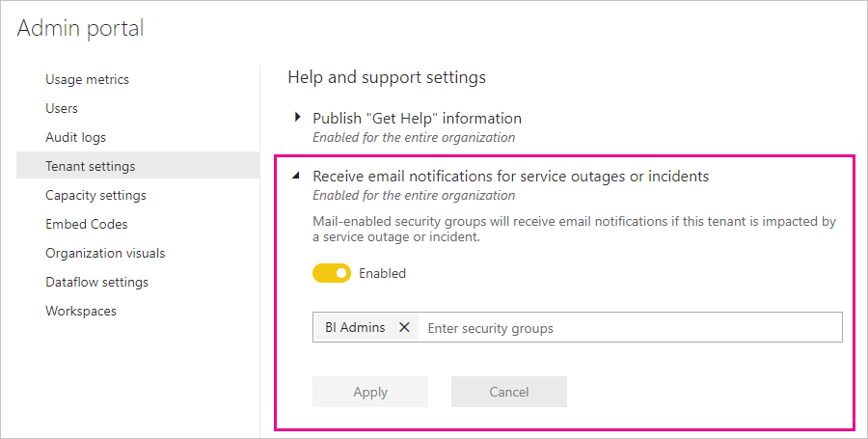Click Receive email notifications heading text

(510, 176)
